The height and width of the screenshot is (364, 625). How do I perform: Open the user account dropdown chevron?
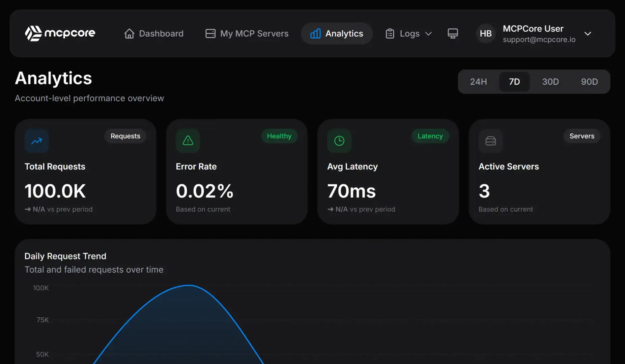point(588,34)
